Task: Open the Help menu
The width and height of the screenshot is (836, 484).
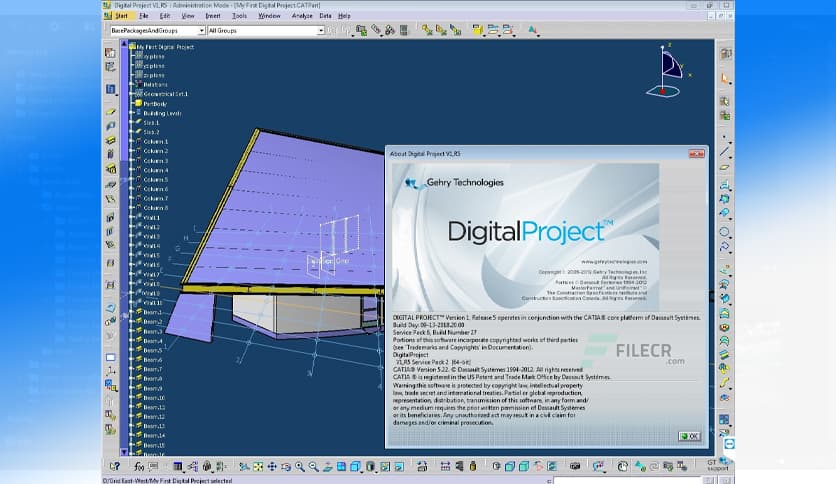Action: point(344,16)
